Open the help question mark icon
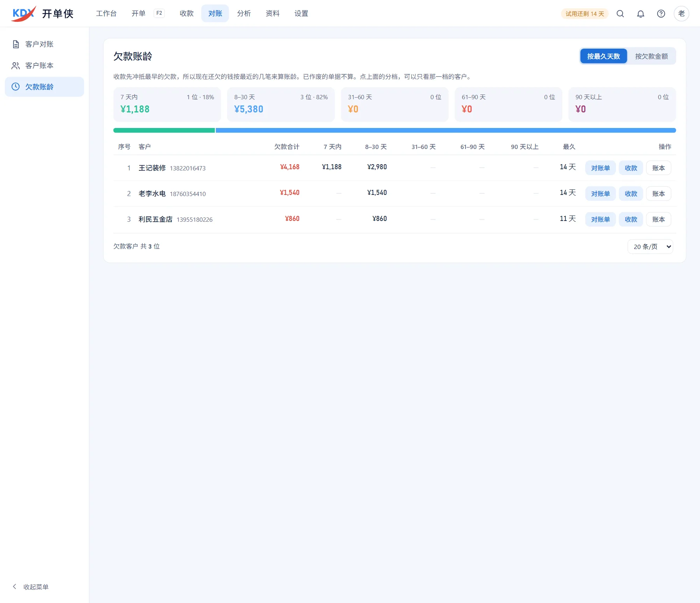The height and width of the screenshot is (603, 700). click(661, 14)
